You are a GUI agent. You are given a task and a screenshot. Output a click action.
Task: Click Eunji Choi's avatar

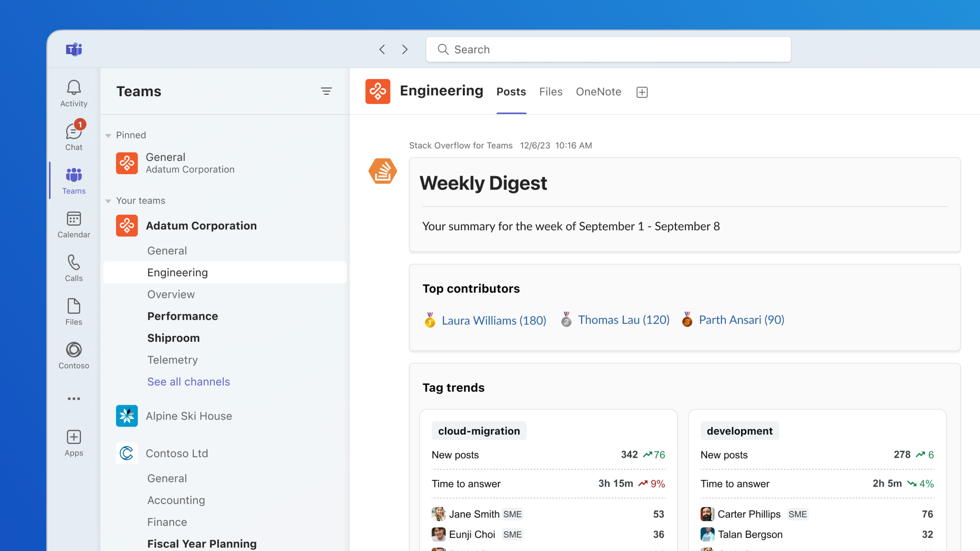tap(438, 534)
